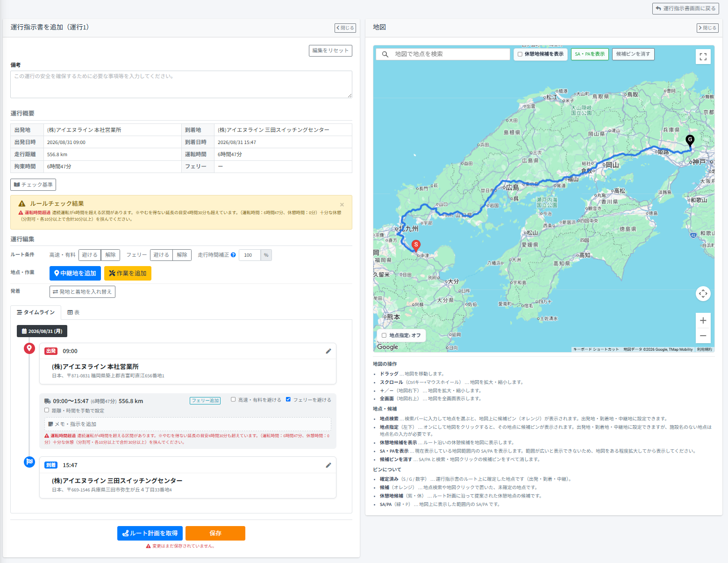Image resolution: width=728 pixels, height=563 pixels.
Task: Click the map search magnifier icon
Action: click(385, 54)
